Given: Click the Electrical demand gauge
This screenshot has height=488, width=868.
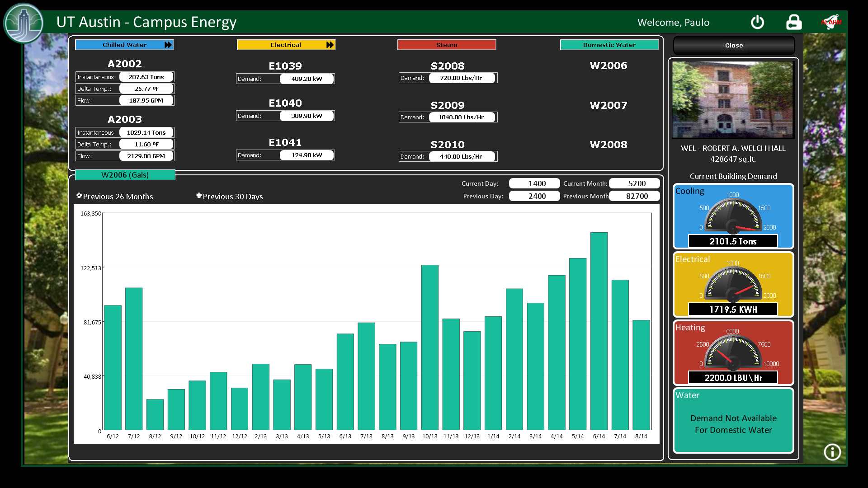Looking at the screenshot, I should pyautogui.click(x=733, y=284).
